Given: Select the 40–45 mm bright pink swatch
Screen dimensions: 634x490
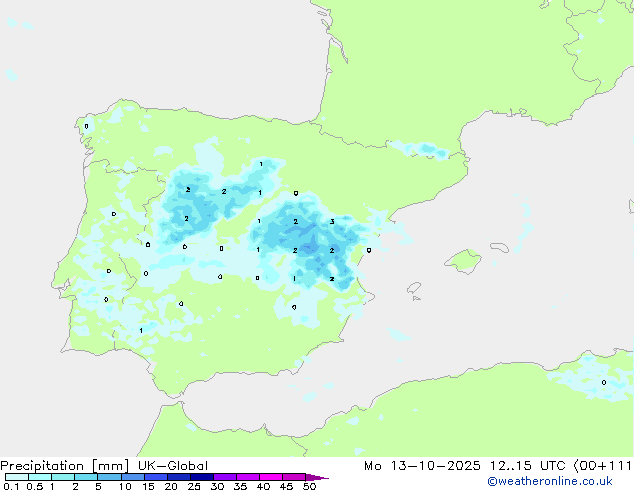Looking at the screenshot, I should click(271, 477).
